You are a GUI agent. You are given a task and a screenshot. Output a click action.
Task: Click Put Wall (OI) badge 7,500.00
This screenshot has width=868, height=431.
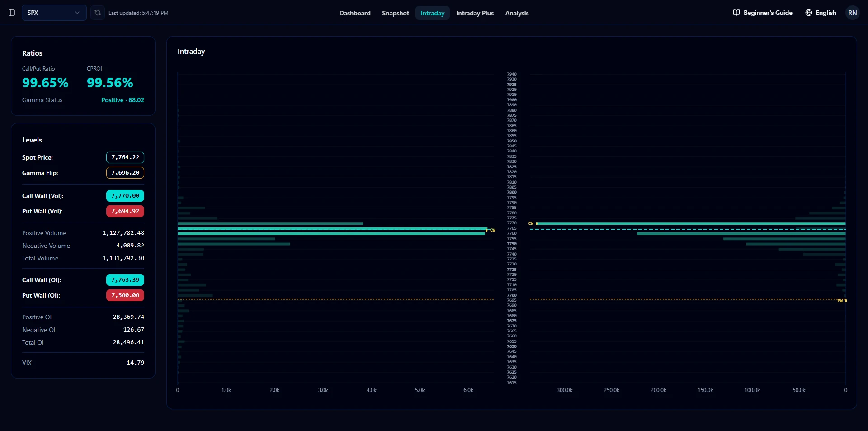click(125, 295)
